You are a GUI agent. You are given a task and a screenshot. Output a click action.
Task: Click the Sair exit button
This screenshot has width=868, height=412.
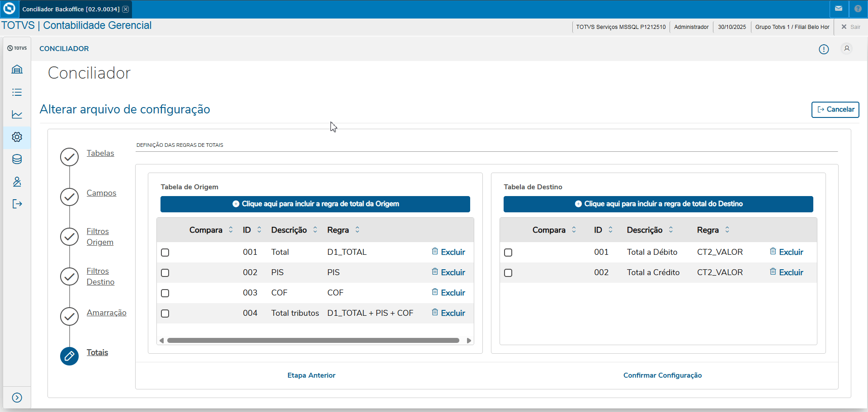[x=850, y=27]
